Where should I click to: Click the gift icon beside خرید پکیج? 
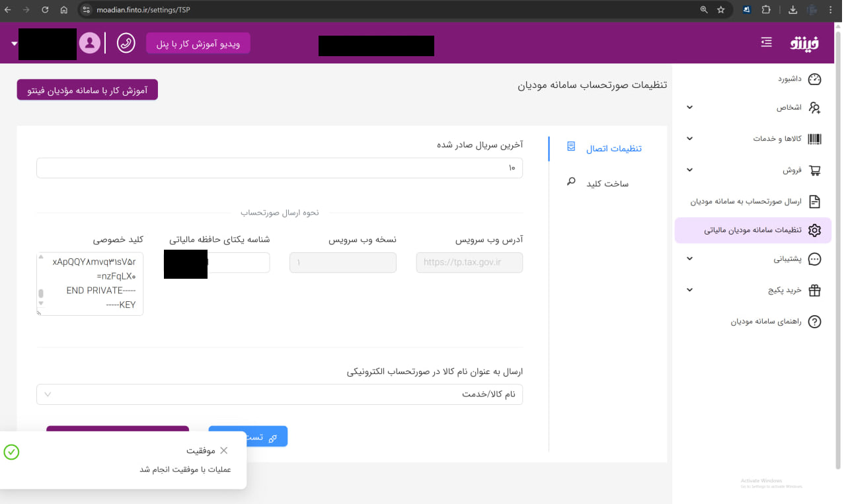coord(815,290)
